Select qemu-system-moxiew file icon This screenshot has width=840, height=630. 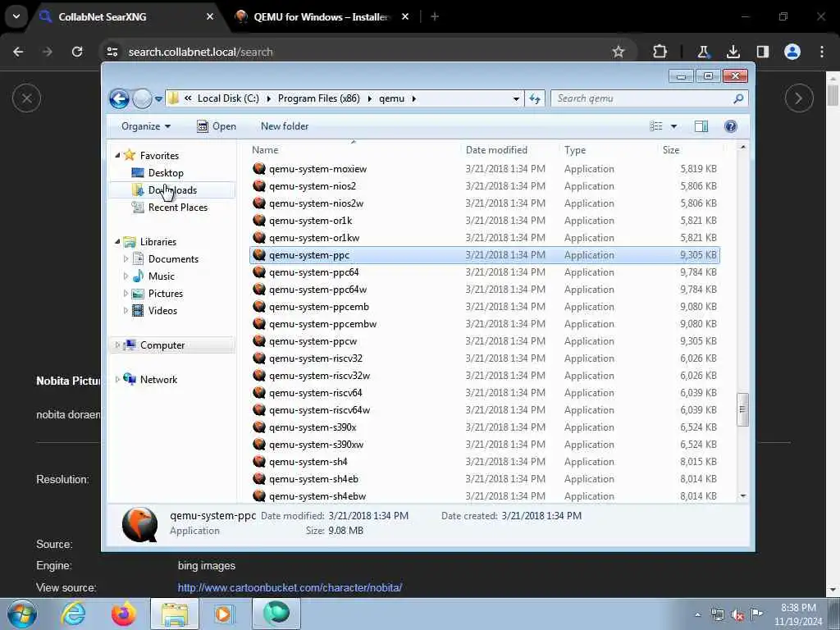coord(259,169)
